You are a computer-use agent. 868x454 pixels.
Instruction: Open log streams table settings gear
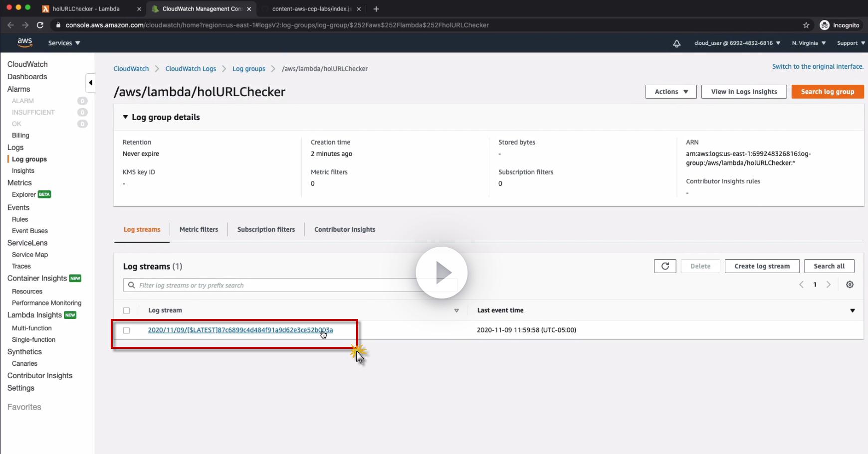(850, 285)
